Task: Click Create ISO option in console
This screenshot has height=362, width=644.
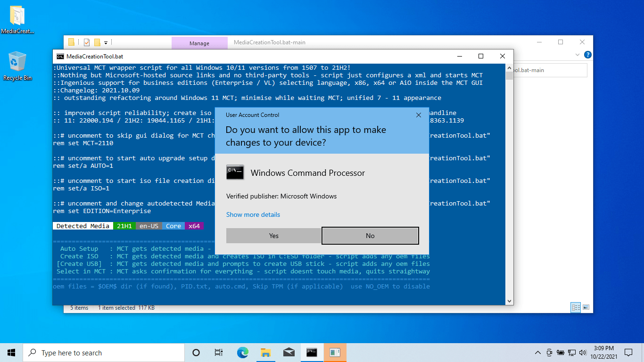Action: 79,256
